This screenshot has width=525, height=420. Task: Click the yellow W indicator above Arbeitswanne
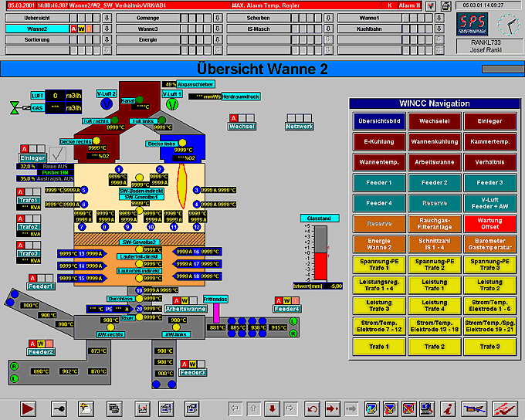(185, 300)
